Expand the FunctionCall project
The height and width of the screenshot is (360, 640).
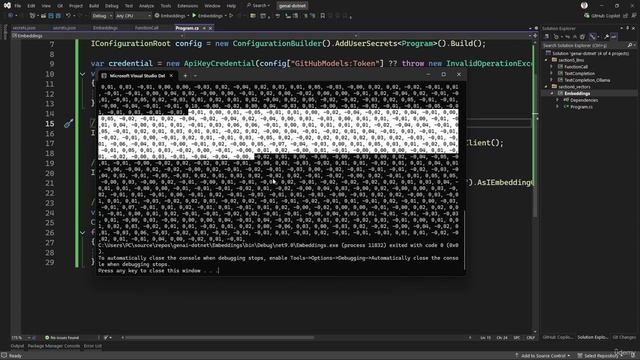[x=552, y=67]
